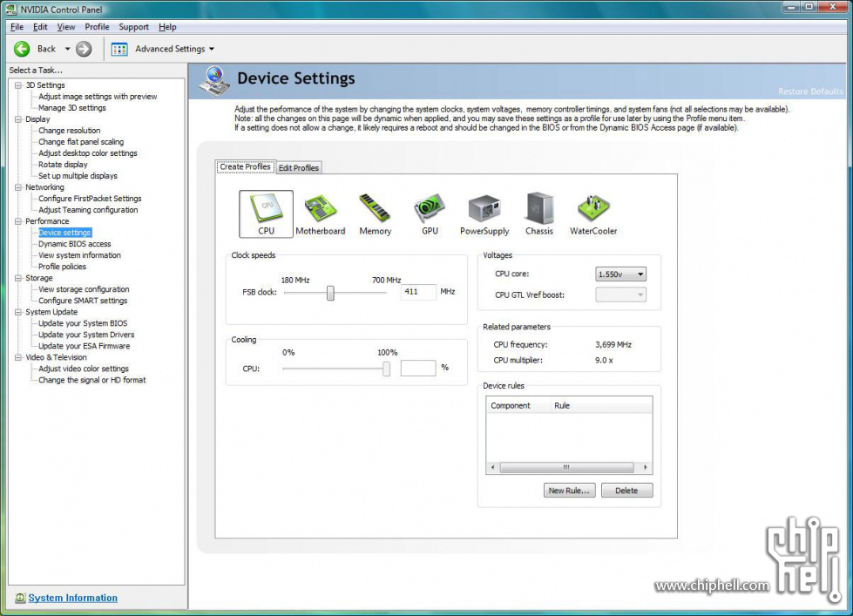
Task: Select the WaterCooler device icon
Action: 593,213
